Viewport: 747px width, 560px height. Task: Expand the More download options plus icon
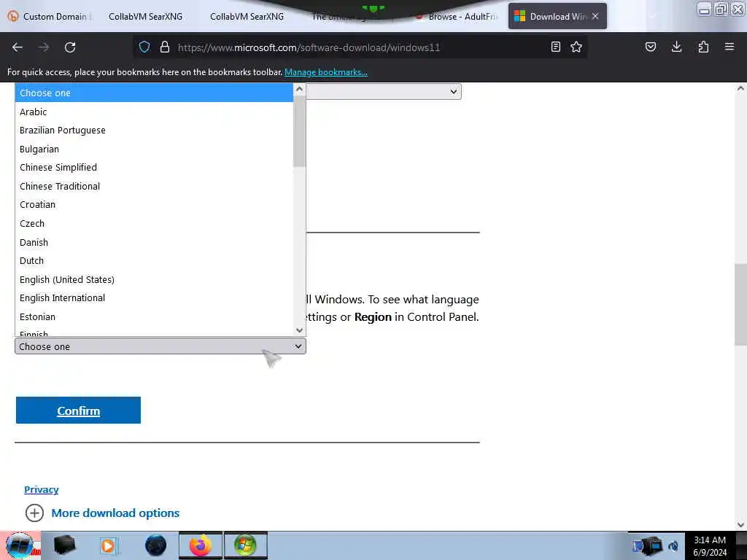[34, 513]
